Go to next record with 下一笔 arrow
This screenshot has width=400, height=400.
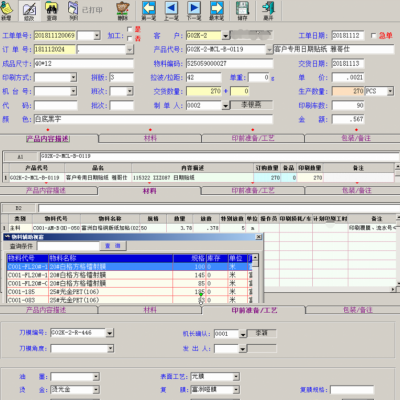(194, 11)
